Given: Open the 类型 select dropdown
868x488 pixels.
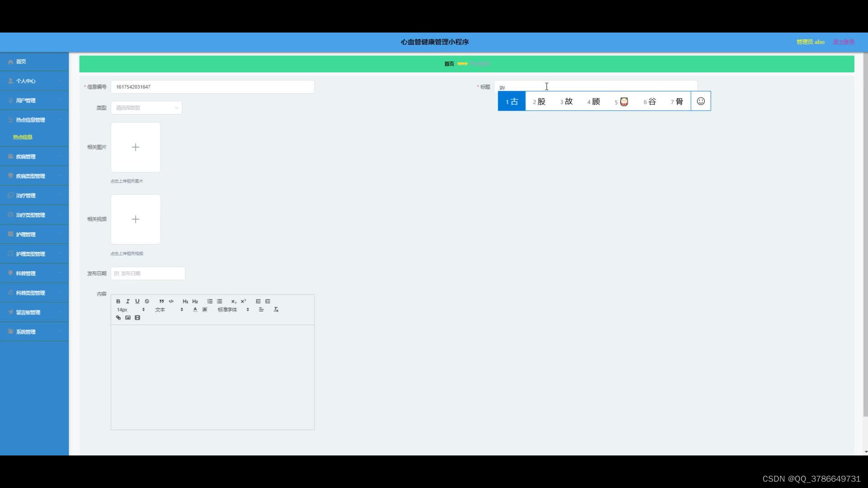Looking at the screenshot, I should tap(146, 108).
